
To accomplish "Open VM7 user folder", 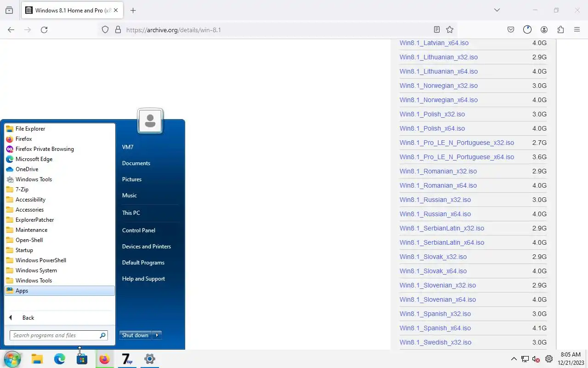I will click(x=128, y=147).
